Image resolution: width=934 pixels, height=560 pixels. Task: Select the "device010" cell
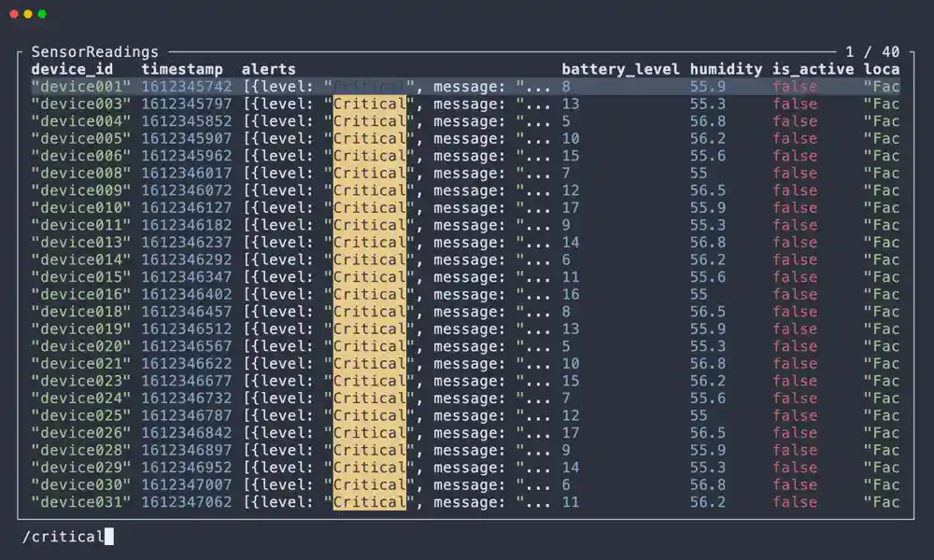point(81,208)
